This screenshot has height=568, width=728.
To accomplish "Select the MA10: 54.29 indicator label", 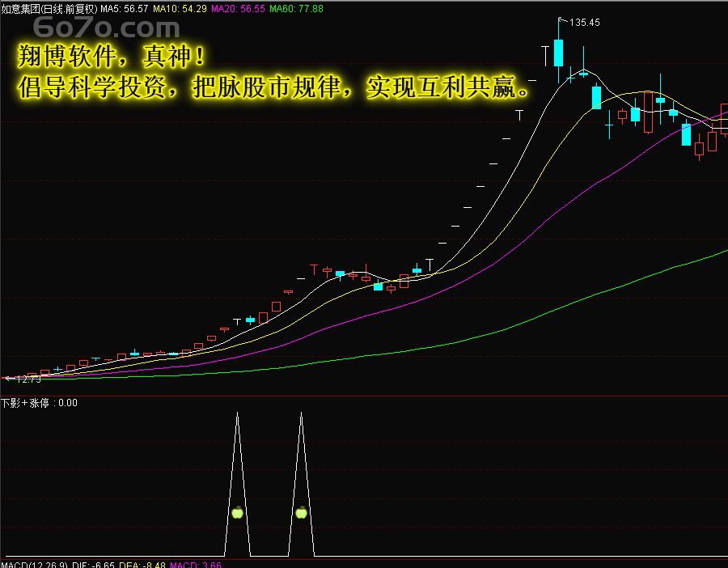I will pyautogui.click(x=180, y=9).
